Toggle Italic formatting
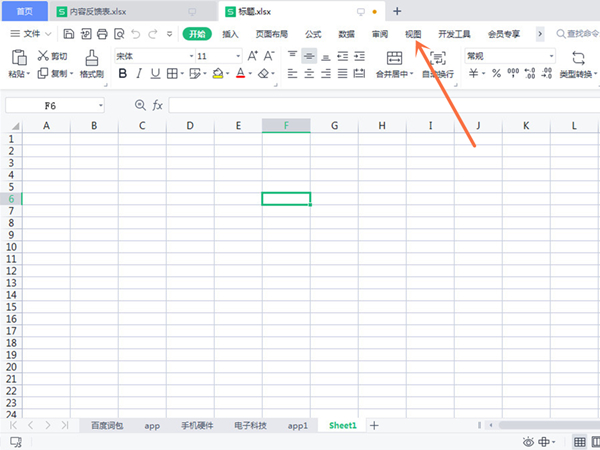600x450 pixels. click(139, 73)
